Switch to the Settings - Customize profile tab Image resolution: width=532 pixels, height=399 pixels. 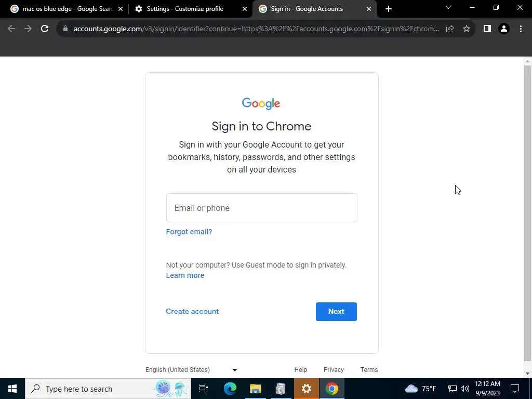[x=185, y=9]
